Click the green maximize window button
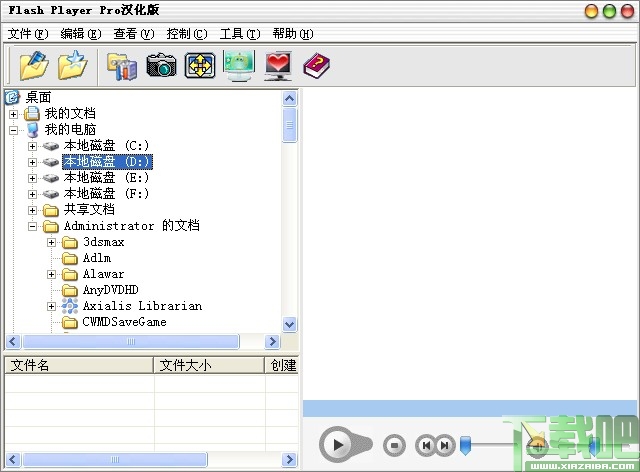Viewport: 640px width, 472px height. [x=609, y=11]
